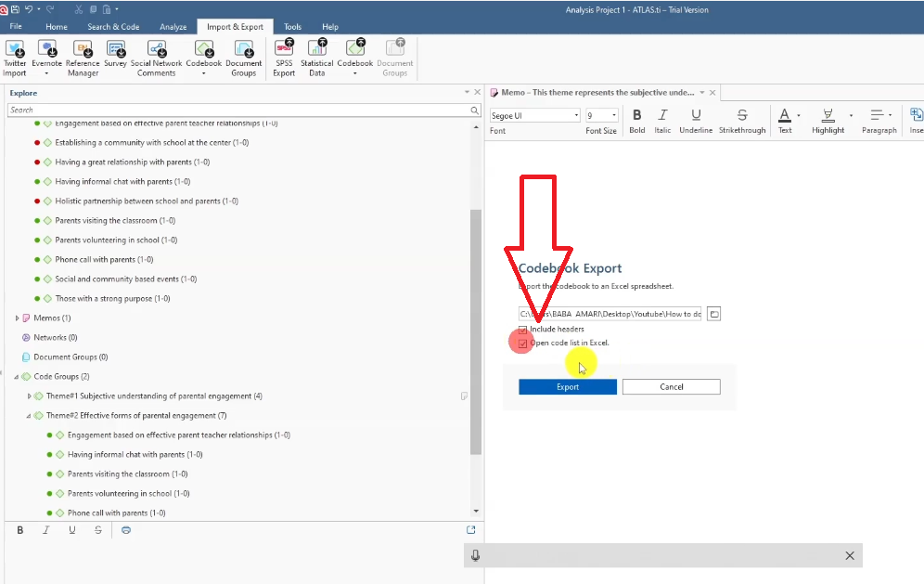
Task: Open Evernote import tool
Action: pyautogui.click(x=46, y=49)
